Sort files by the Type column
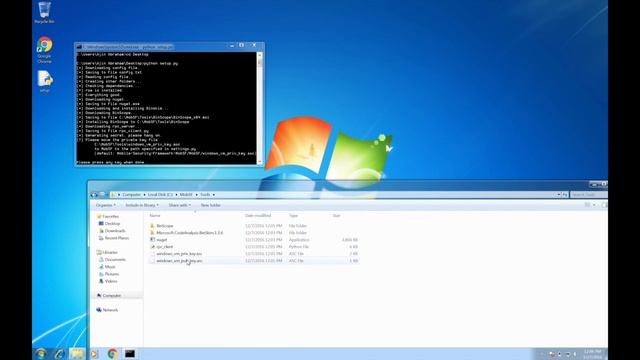The height and width of the screenshot is (360, 640). pyautogui.click(x=293, y=215)
